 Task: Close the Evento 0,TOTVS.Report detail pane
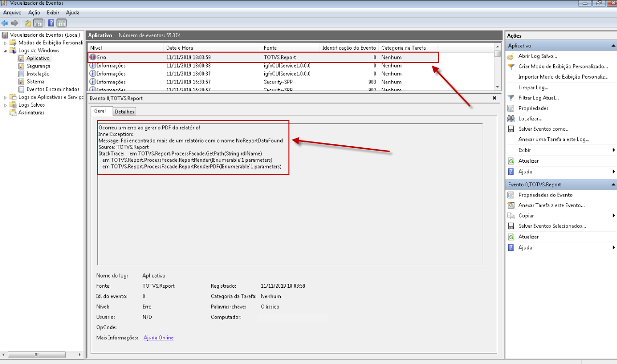coord(494,98)
